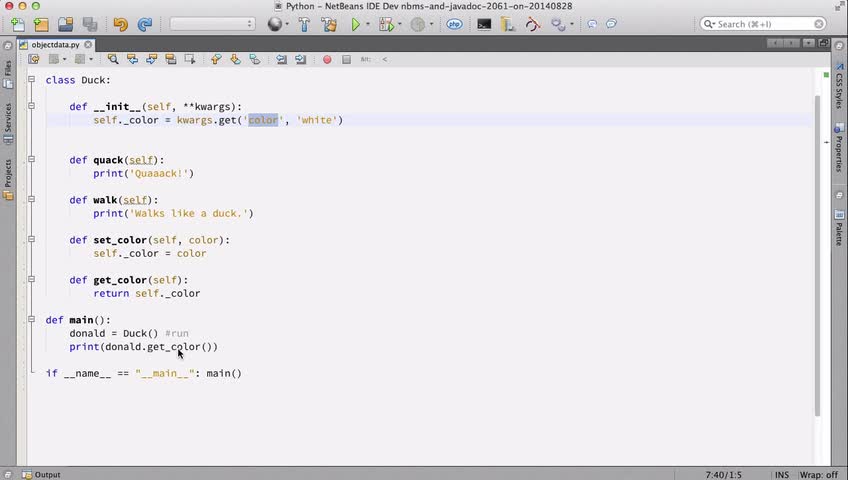The image size is (848, 480).
Task: Click Shift Line Right icon
Action: pyautogui.click(x=301, y=59)
